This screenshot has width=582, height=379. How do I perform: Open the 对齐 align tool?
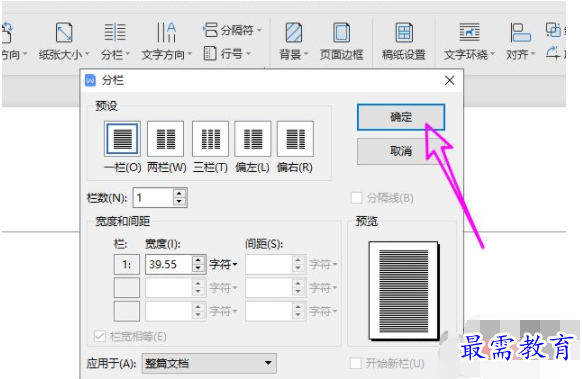pyautogui.click(x=520, y=41)
